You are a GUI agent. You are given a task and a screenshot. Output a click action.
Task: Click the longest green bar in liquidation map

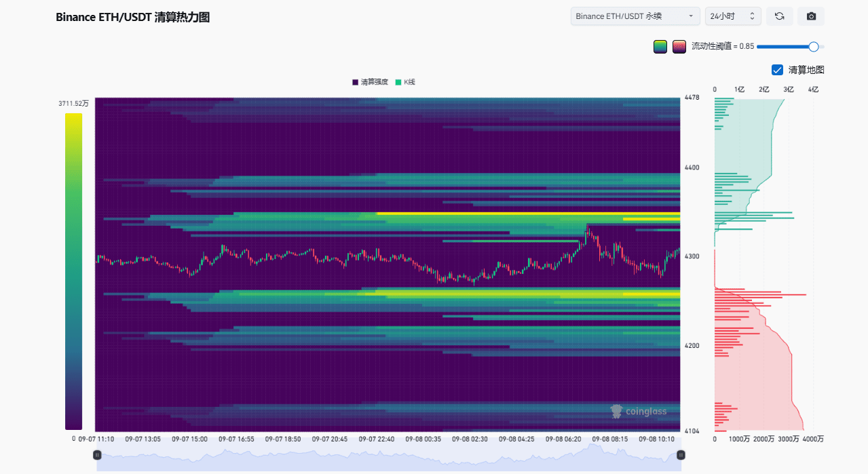tap(754, 218)
